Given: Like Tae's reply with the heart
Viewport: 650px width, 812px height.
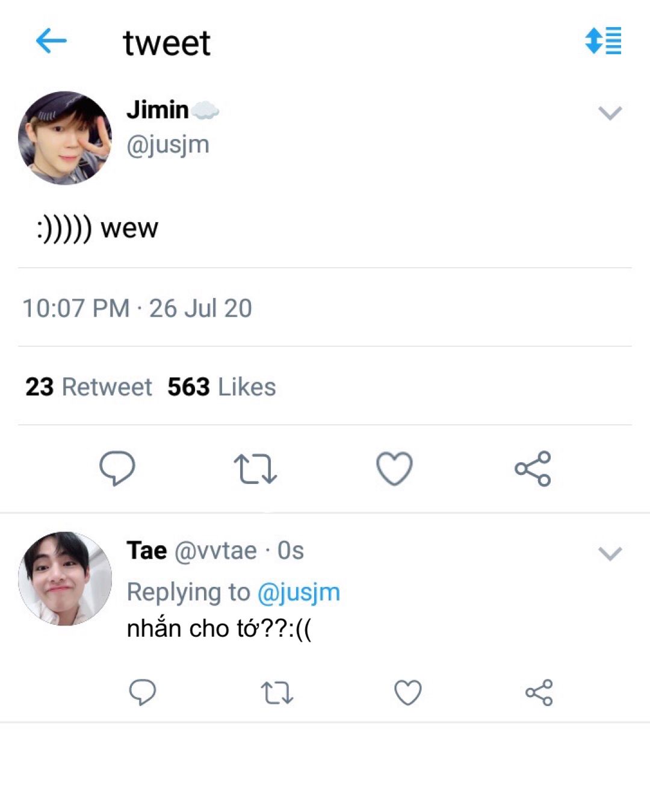Looking at the screenshot, I should pos(407,692).
